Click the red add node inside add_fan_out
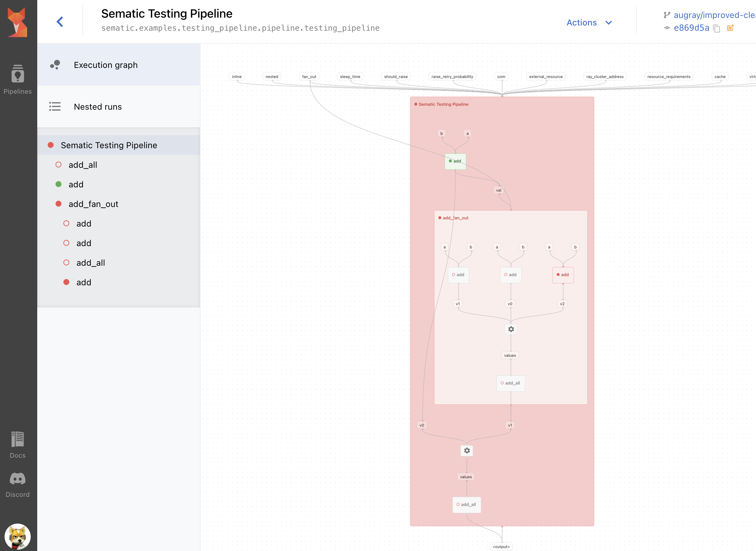This screenshot has width=756, height=551. [563, 275]
